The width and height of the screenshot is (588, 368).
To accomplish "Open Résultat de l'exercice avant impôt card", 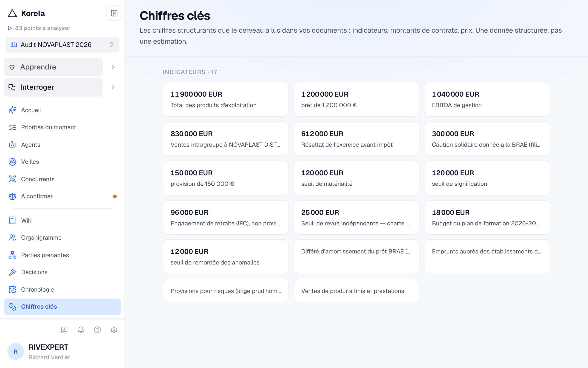I will tap(356, 139).
